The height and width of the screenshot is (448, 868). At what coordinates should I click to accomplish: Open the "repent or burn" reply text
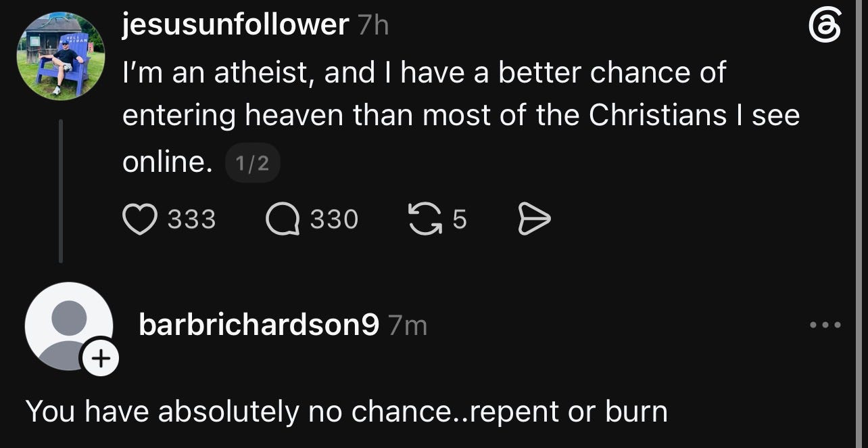(x=346, y=411)
